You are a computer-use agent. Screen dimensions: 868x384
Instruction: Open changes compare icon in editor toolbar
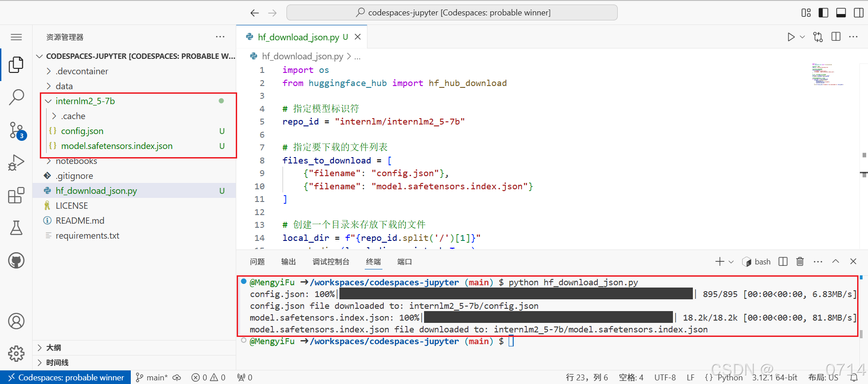[818, 37]
